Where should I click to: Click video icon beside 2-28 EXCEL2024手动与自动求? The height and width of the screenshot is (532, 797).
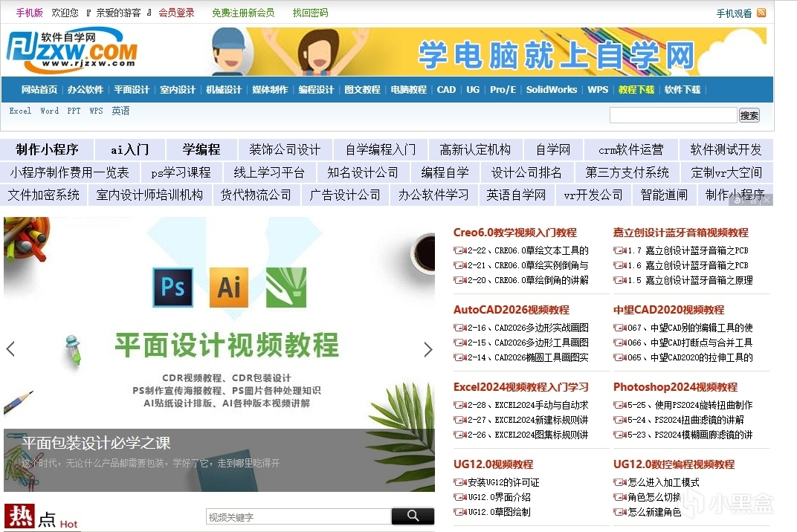460,405
